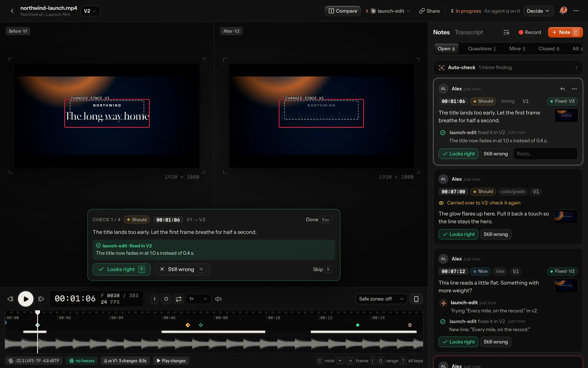Start Record in Notes panel
Screen dimensions: 588x368
(530, 32)
